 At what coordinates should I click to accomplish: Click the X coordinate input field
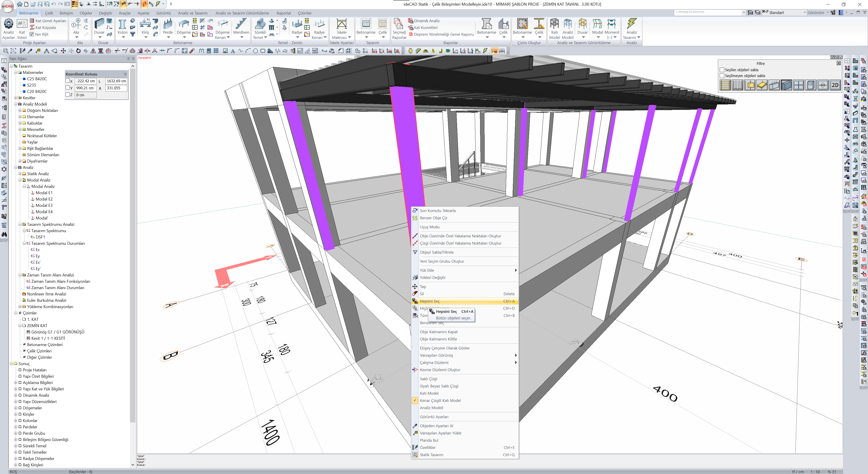coord(86,81)
